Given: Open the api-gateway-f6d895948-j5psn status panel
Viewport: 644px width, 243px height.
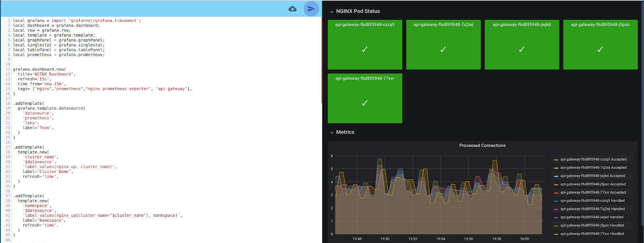Looking at the screenshot, I should pos(600,45).
